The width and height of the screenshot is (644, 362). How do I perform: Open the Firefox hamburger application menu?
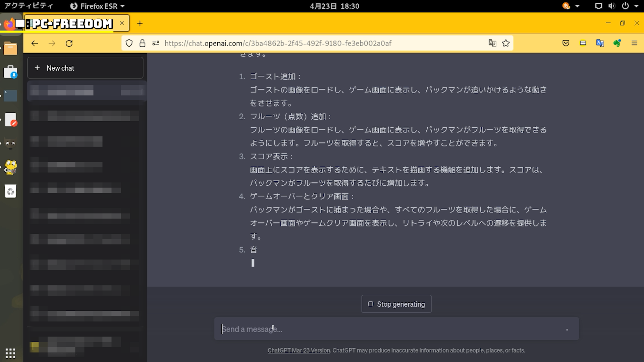point(634,43)
